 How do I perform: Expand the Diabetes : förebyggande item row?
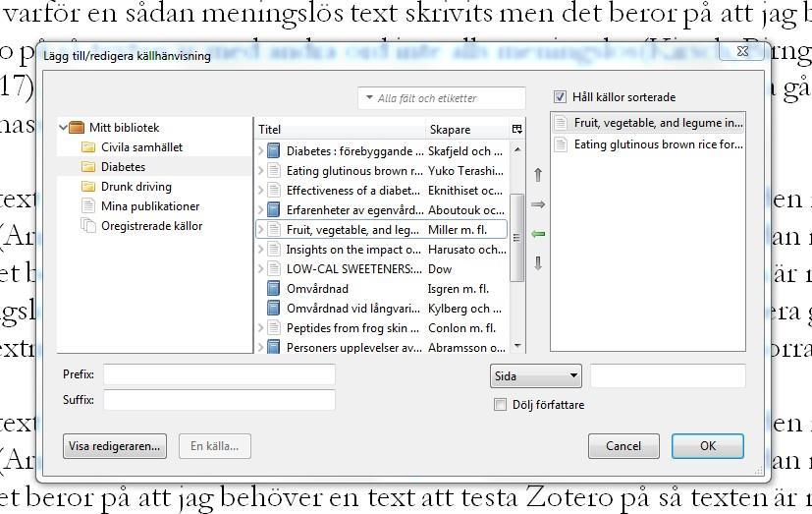click(261, 151)
